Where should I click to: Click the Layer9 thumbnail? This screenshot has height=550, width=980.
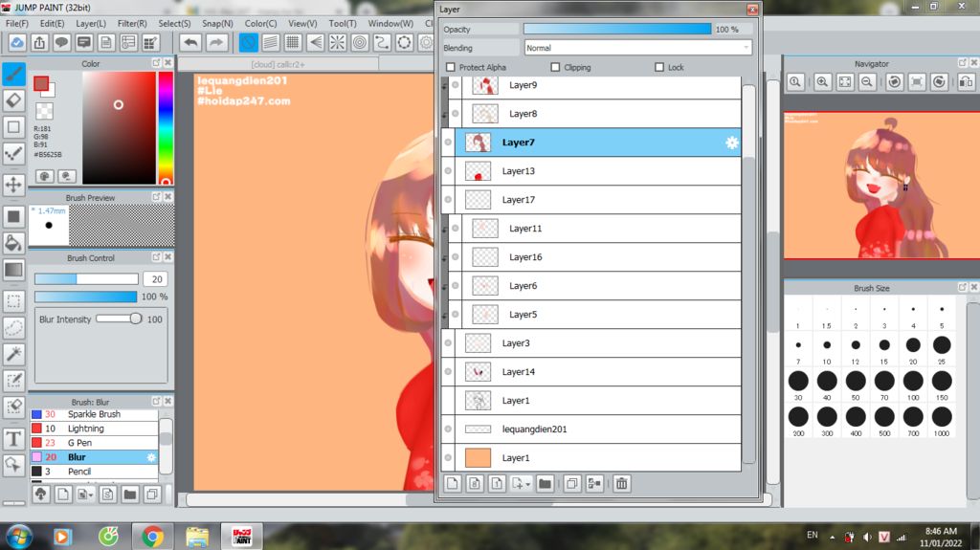pos(484,86)
